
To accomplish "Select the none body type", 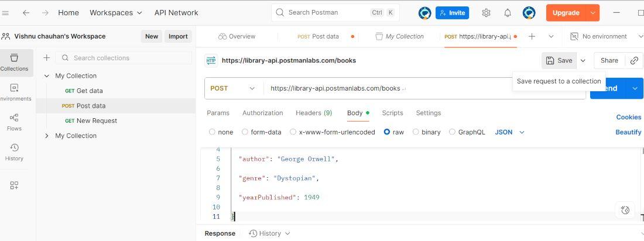I will pos(212,132).
